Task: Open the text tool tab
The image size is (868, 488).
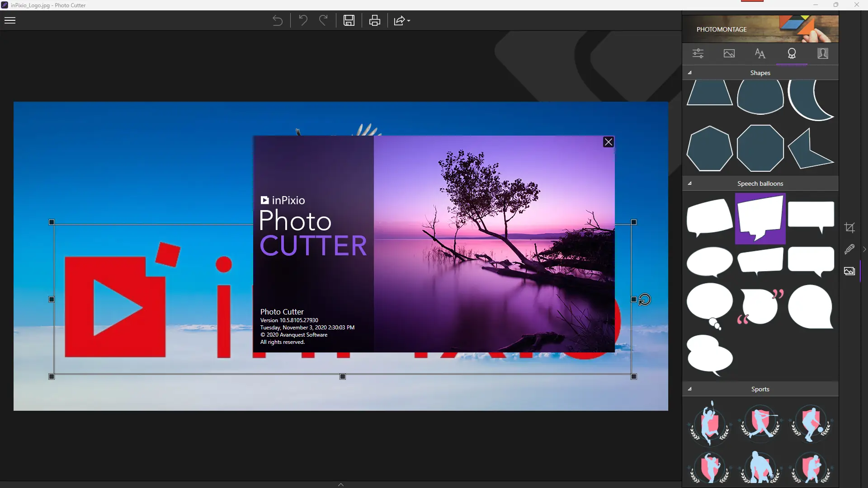Action: coord(760,53)
